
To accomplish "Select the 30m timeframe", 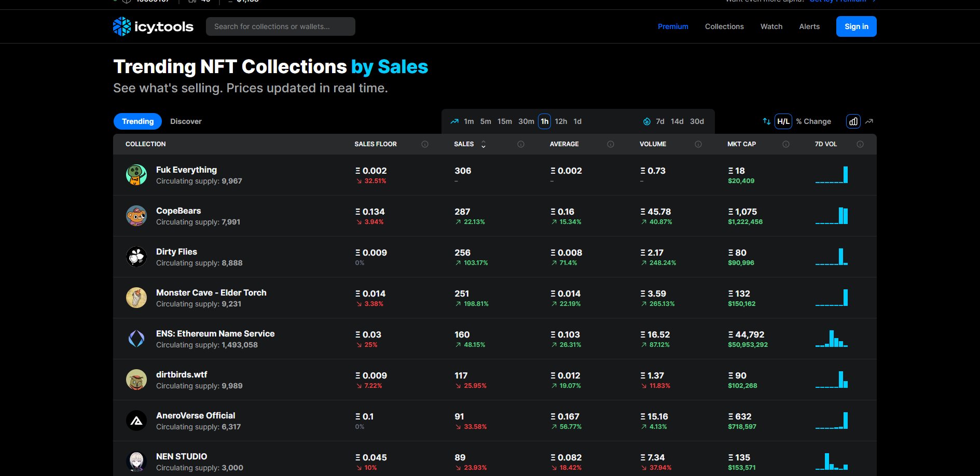I will tap(526, 121).
